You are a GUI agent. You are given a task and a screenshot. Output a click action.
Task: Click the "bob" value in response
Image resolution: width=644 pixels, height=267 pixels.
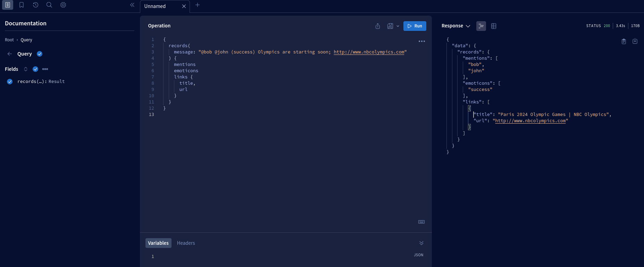coord(475,65)
